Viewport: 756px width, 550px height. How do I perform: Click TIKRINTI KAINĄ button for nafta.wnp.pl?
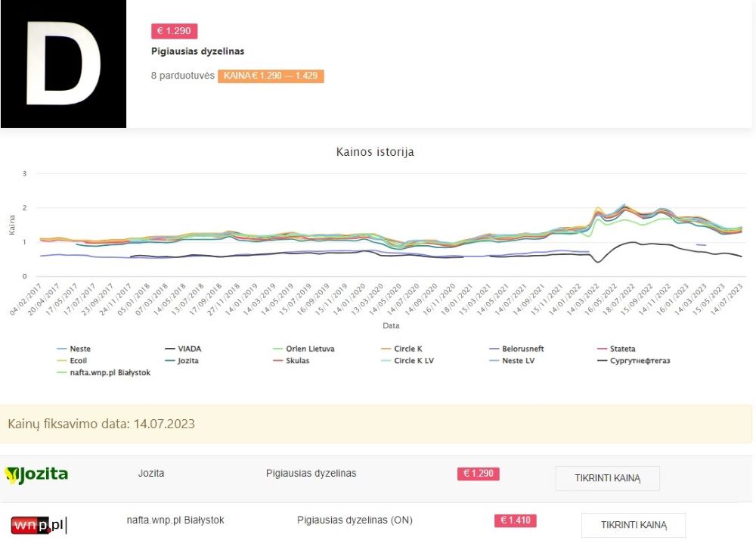pyautogui.click(x=634, y=525)
